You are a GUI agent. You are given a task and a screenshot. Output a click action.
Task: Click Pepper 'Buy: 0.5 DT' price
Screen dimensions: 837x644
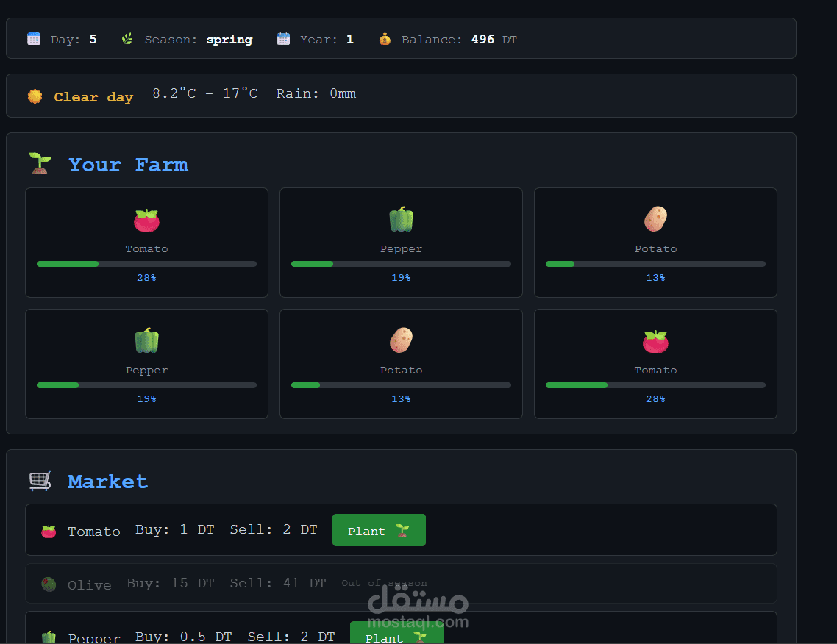(184, 637)
